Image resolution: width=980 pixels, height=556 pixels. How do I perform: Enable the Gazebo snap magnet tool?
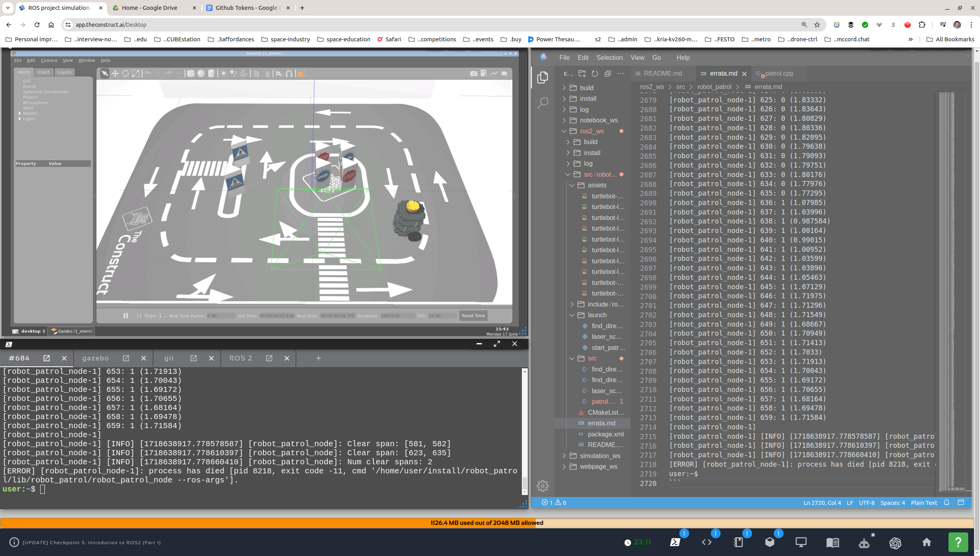[289, 73]
